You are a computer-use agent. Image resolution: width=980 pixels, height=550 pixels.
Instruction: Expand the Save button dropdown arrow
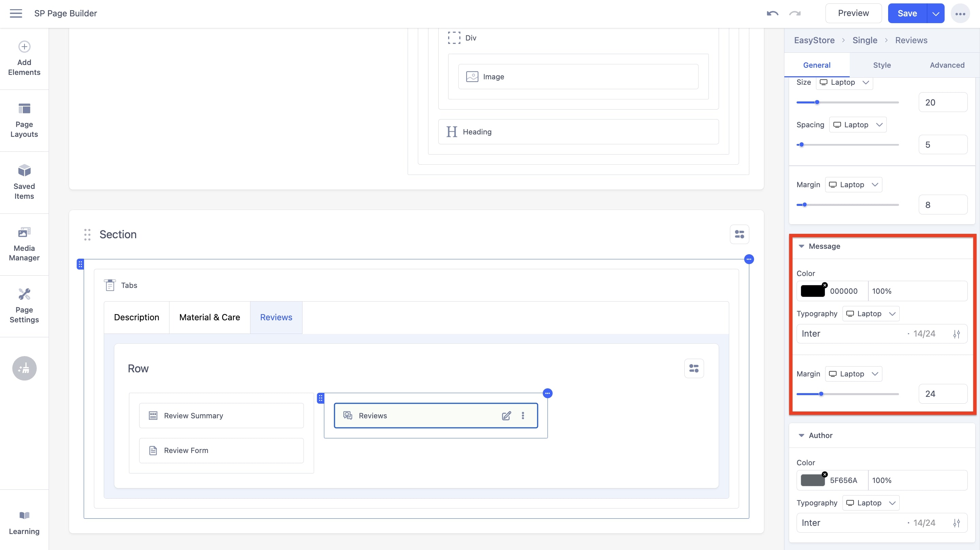tap(935, 13)
